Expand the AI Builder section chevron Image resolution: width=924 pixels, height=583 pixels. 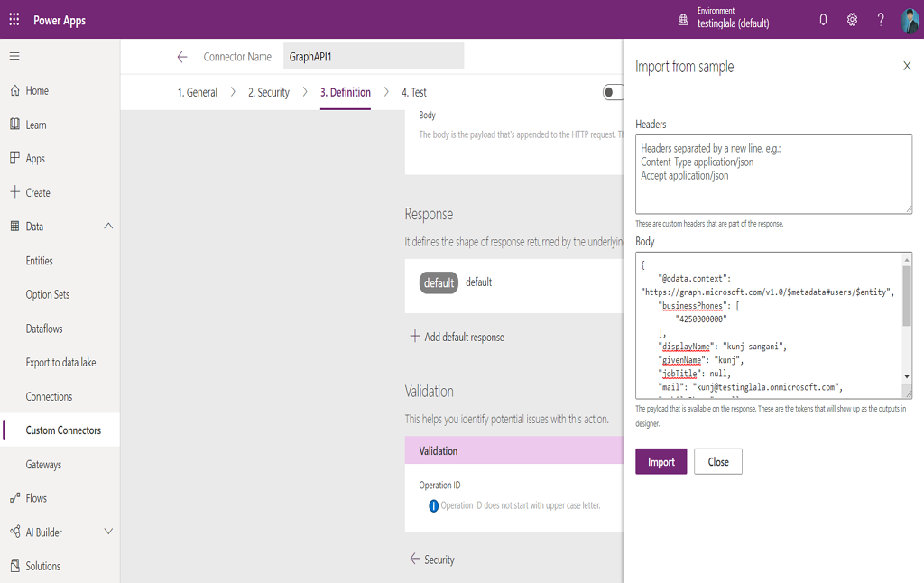pyautogui.click(x=108, y=532)
